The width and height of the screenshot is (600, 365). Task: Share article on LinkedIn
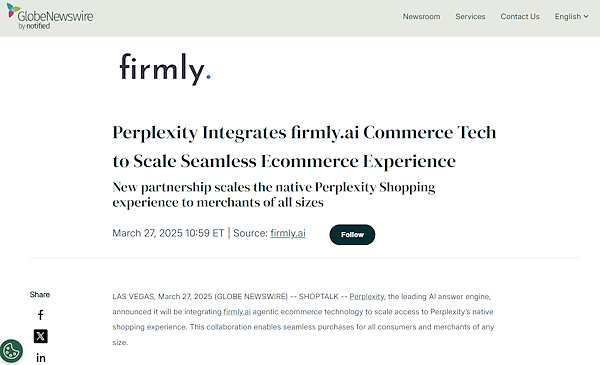tap(41, 358)
